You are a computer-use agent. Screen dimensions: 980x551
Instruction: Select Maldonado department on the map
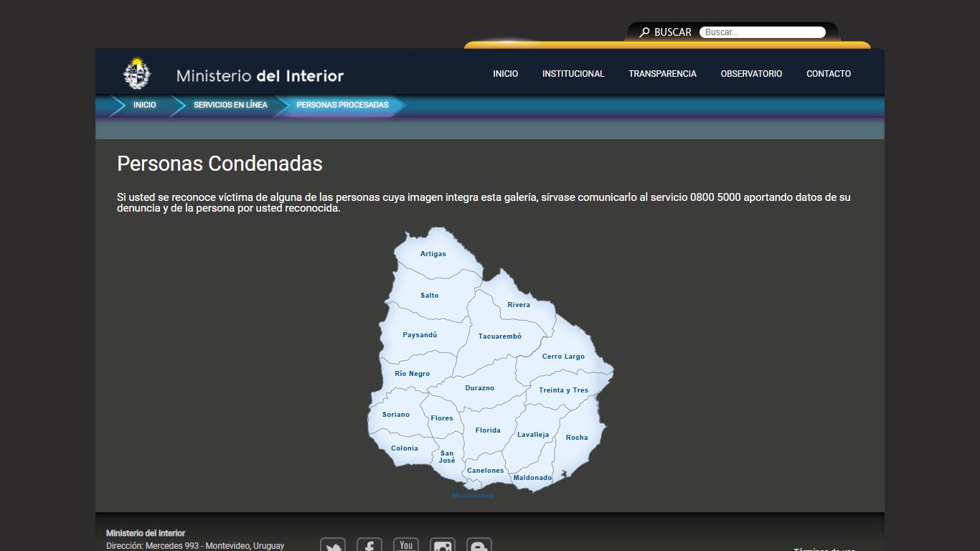tap(533, 478)
